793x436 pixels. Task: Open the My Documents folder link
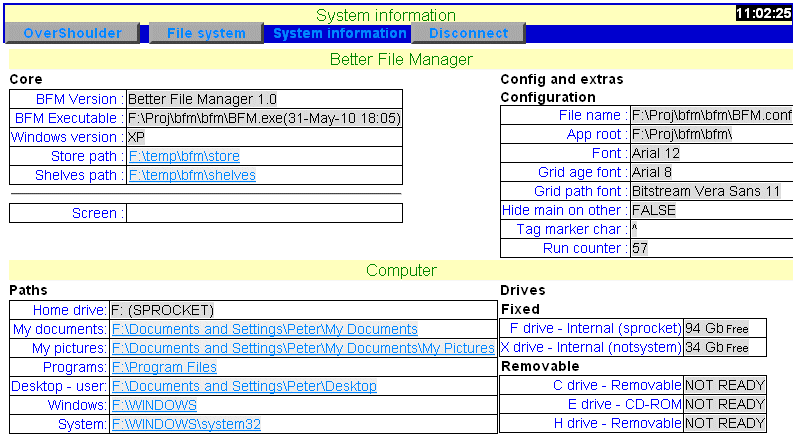[x=265, y=329]
